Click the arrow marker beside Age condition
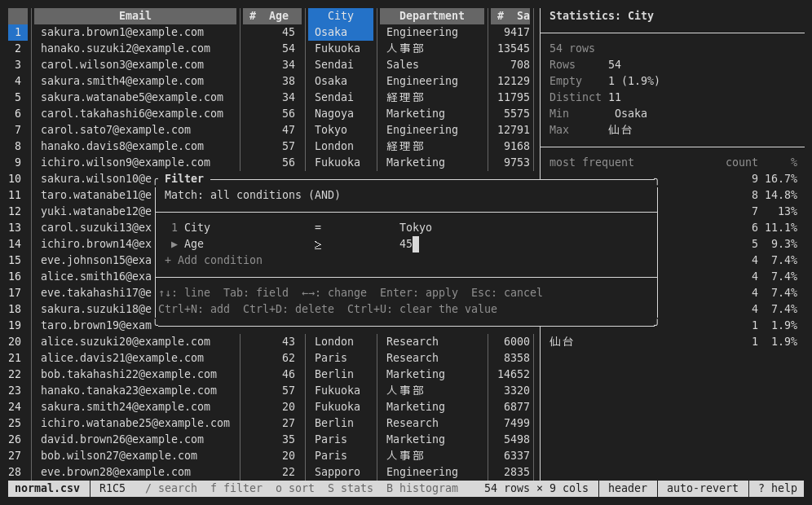812x505 pixels. pos(174,244)
